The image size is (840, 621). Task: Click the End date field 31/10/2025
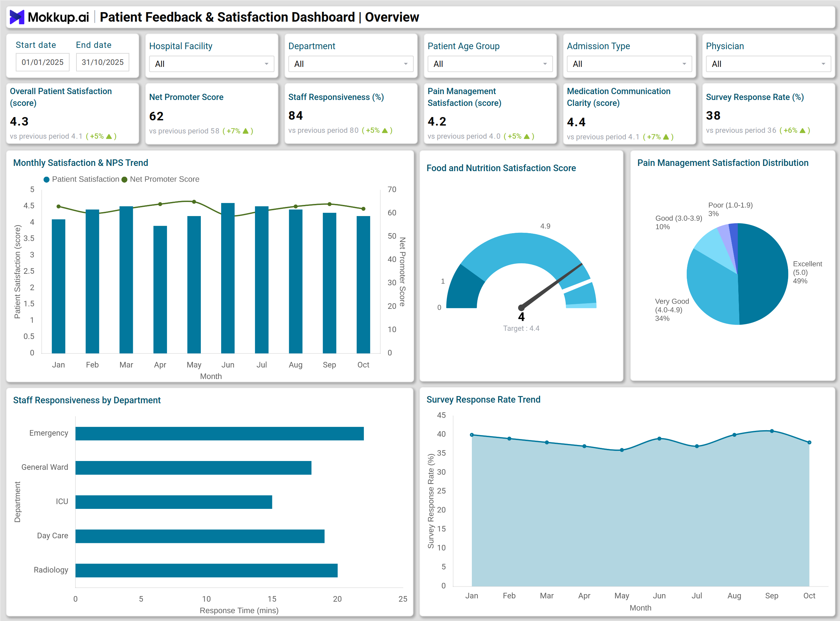[x=103, y=62]
